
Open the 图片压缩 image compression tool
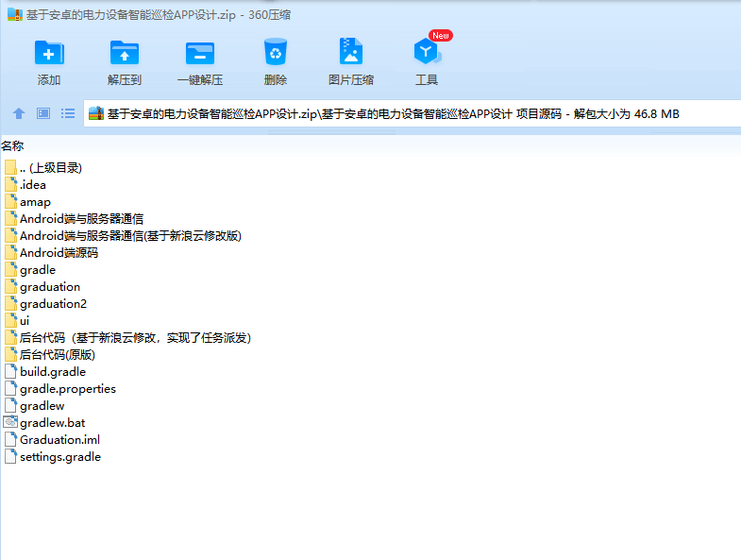tap(350, 52)
